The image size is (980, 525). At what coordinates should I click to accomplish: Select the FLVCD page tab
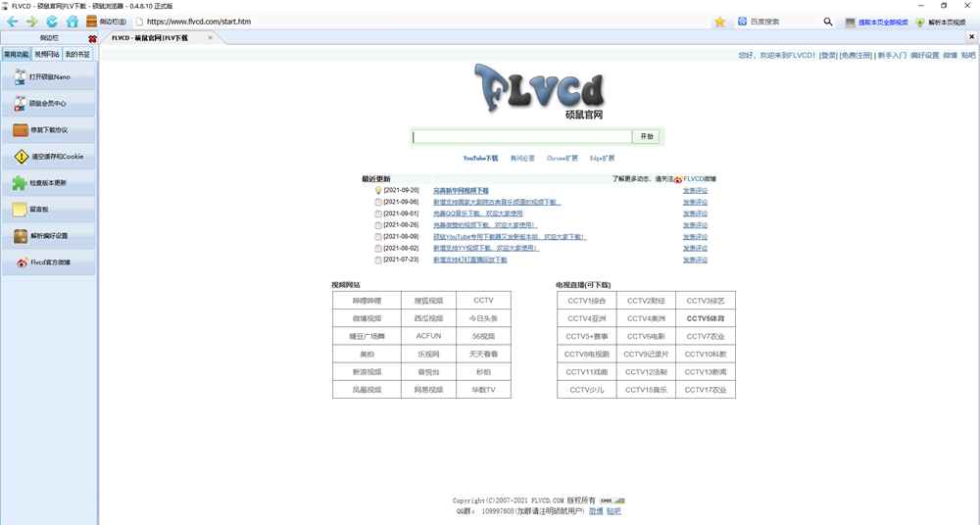coord(150,38)
